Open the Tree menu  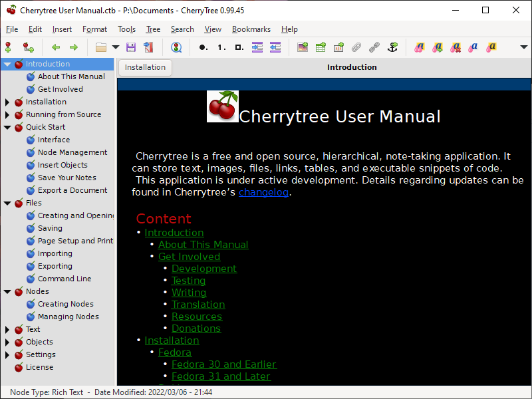click(x=153, y=29)
